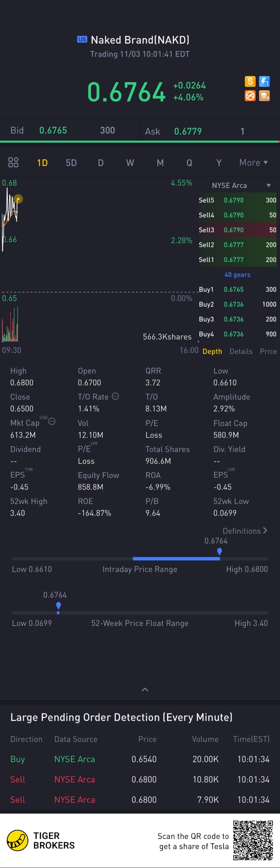
Task: Select the Buy2 0.6736 order row
Action: (x=237, y=305)
